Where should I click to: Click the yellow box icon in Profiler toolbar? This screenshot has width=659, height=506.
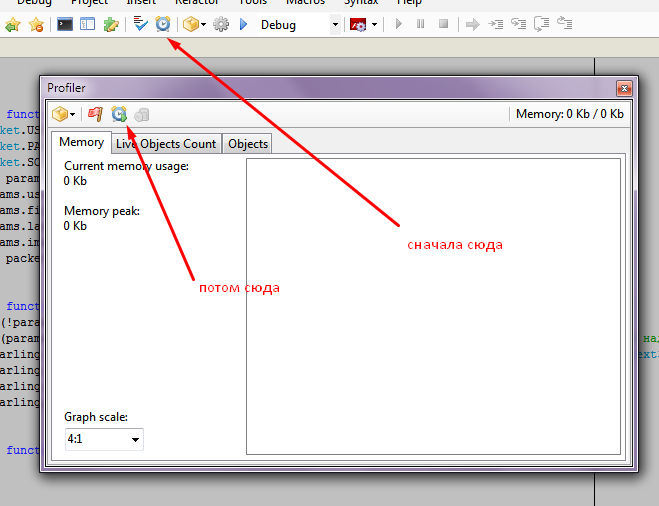pos(60,114)
